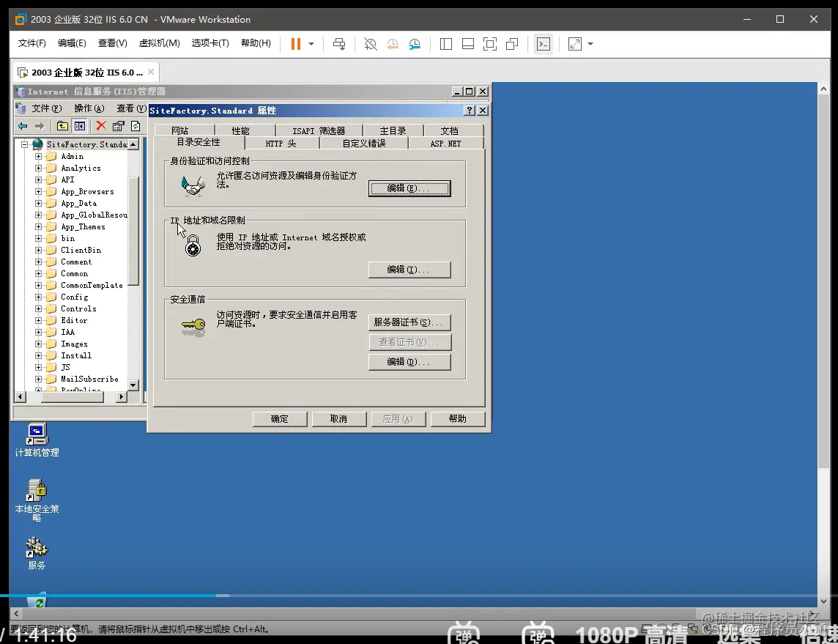
Task: Open the power options dropdown next to pause
Action: click(311, 44)
